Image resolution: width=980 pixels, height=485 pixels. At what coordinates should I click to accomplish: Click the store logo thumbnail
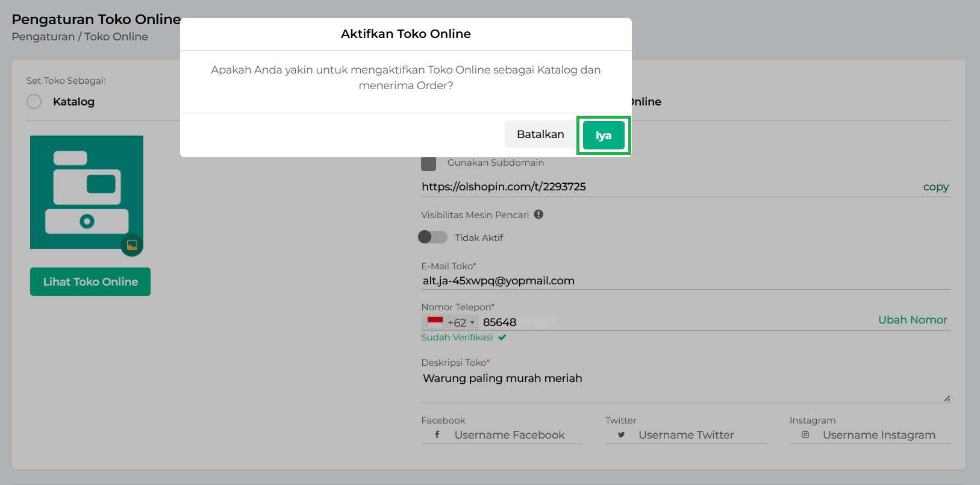click(x=86, y=192)
